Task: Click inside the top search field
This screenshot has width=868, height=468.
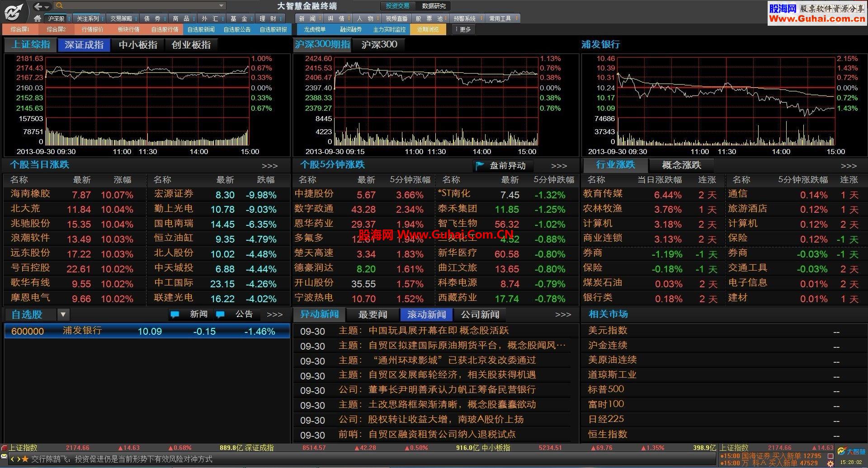Action: tap(140, 6)
